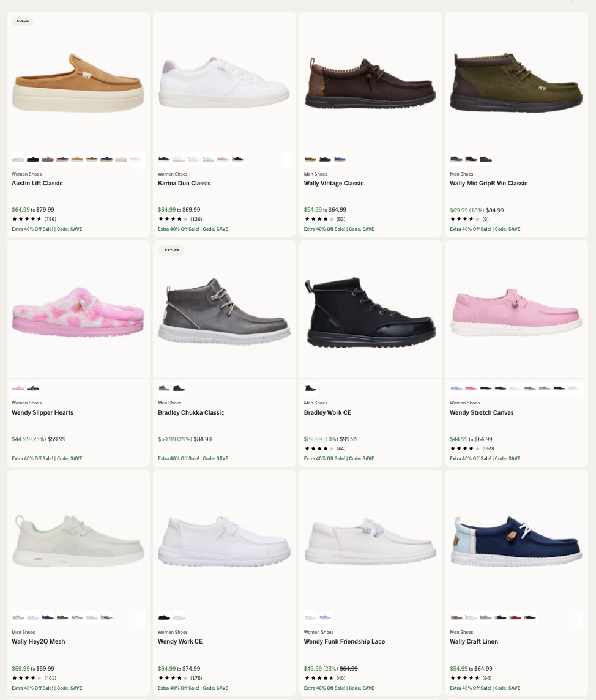Select the blue swatch under Wally Vintage Classic
Viewport: 596px width, 700px height.
point(340,159)
